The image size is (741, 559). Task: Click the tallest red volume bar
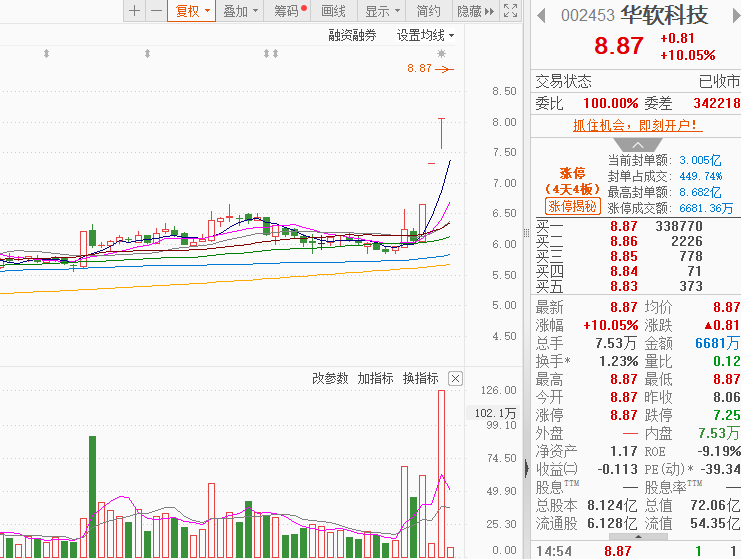pos(441,474)
